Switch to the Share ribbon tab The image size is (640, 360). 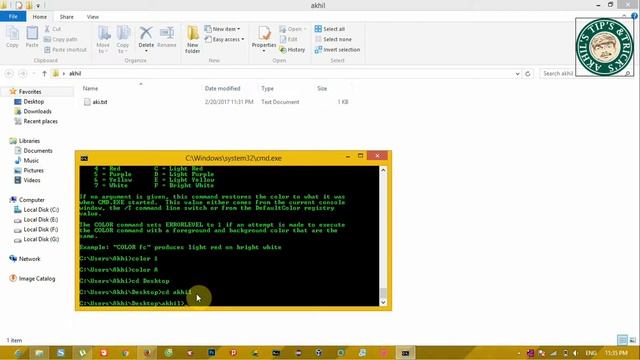coord(67,17)
